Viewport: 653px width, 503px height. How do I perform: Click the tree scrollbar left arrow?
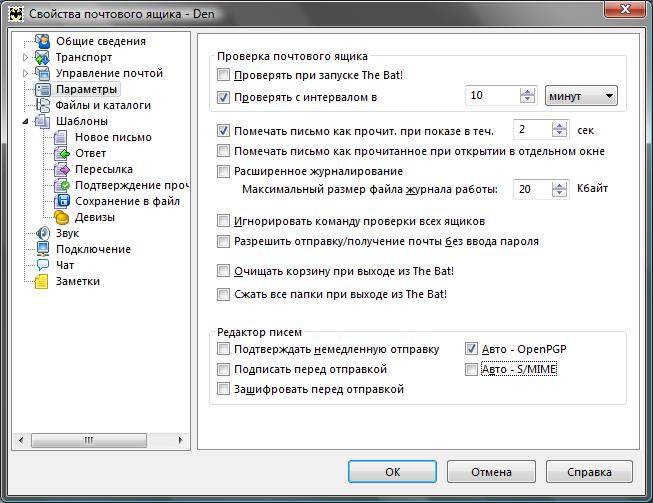(x=21, y=440)
